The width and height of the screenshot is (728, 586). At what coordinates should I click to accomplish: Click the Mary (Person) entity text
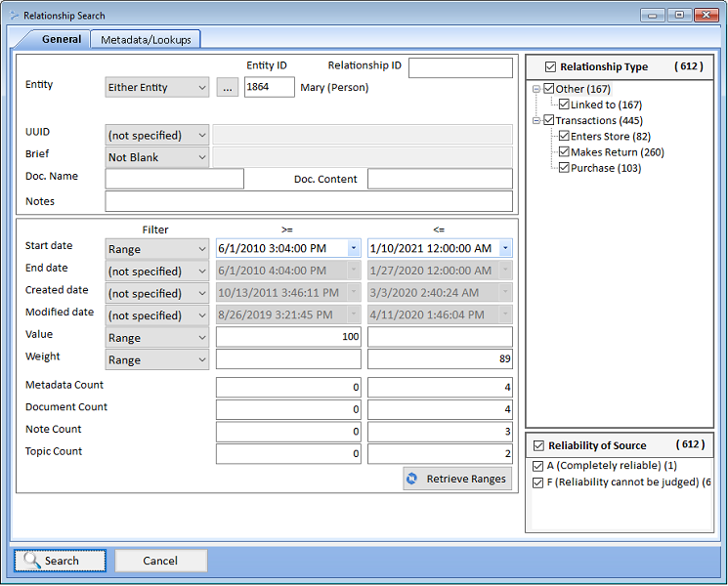coord(334,87)
